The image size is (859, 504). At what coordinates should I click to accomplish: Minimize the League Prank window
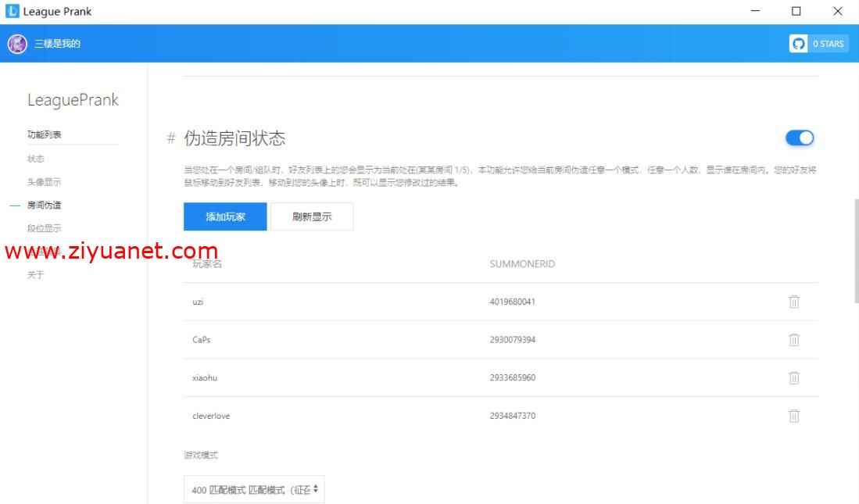click(x=756, y=11)
